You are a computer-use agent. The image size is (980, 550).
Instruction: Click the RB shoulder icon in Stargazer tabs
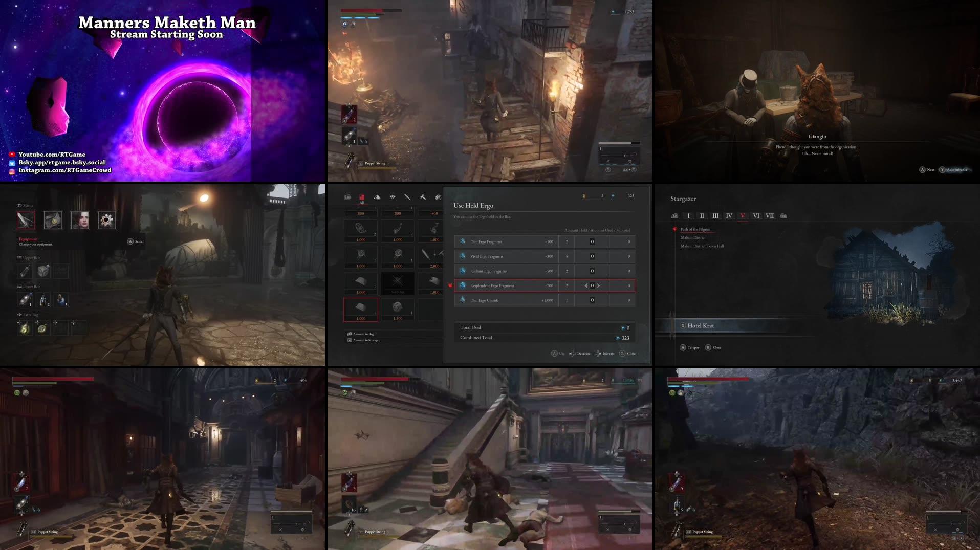pyautogui.click(x=783, y=216)
